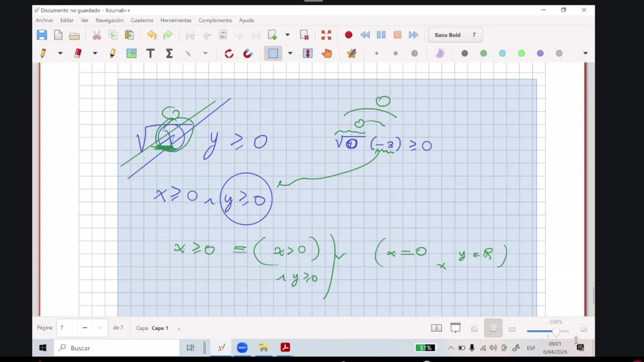644x362 pixels.
Task: Open the color toolbar overflow arrow
Action: (x=585, y=53)
